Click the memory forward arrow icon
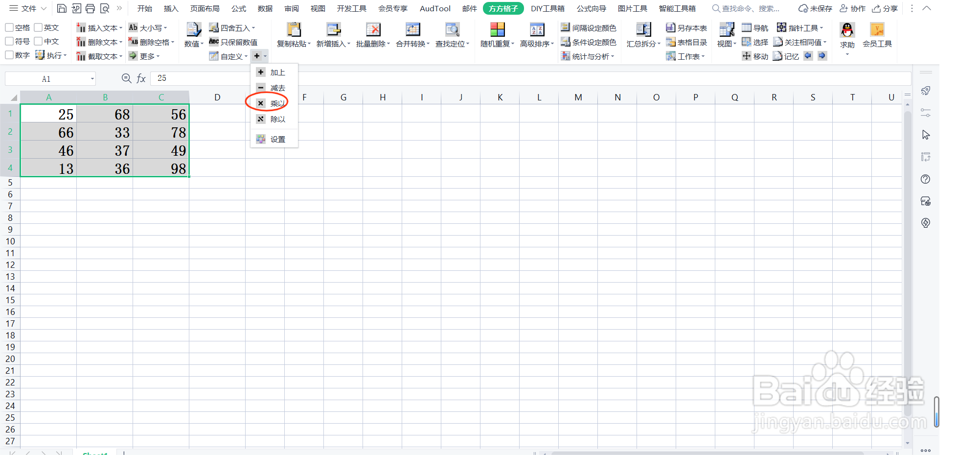Image resolution: width=980 pixels, height=455 pixels. click(x=822, y=56)
